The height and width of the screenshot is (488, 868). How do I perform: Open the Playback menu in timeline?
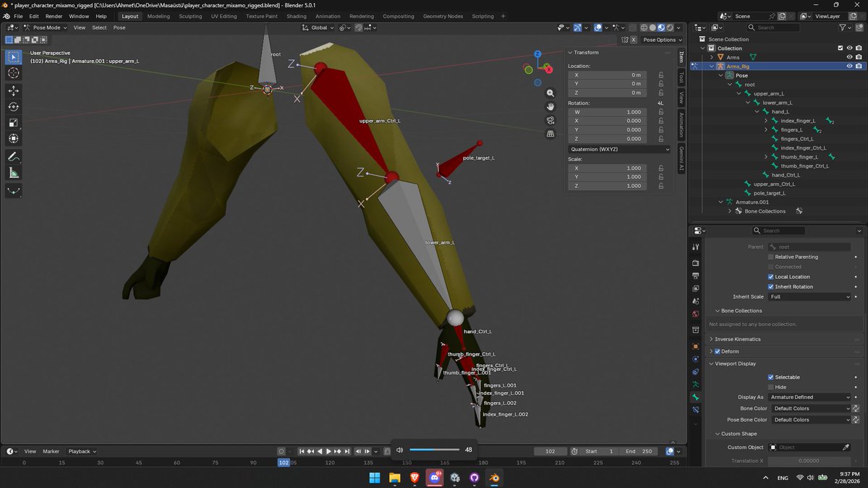pos(82,451)
